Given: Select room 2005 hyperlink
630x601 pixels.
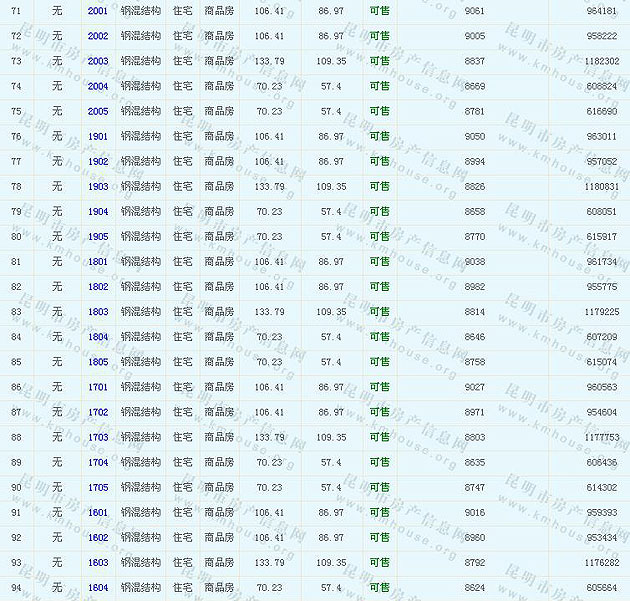Looking at the screenshot, I should click(x=98, y=111).
